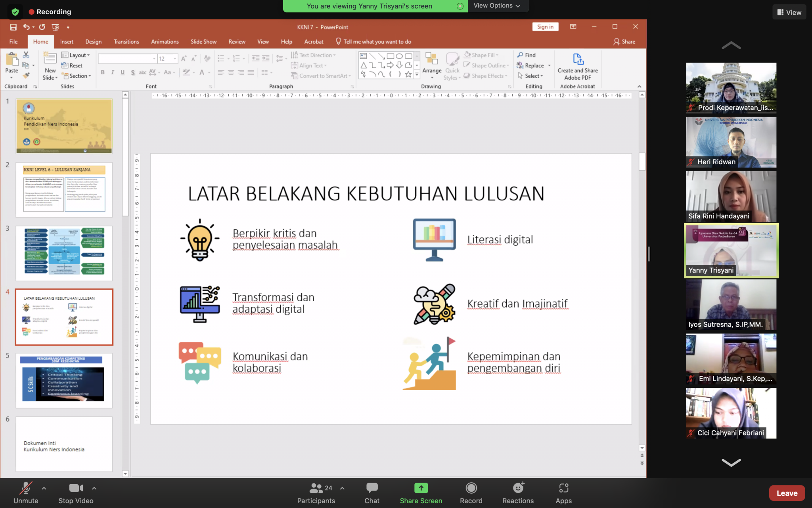Click the Leave meeting button
Image resolution: width=812 pixels, height=508 pixels.
(x=787, y=493)
